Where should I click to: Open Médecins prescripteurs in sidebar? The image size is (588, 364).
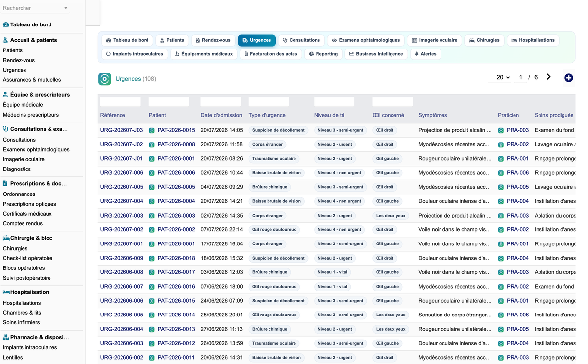pos(31,115)
